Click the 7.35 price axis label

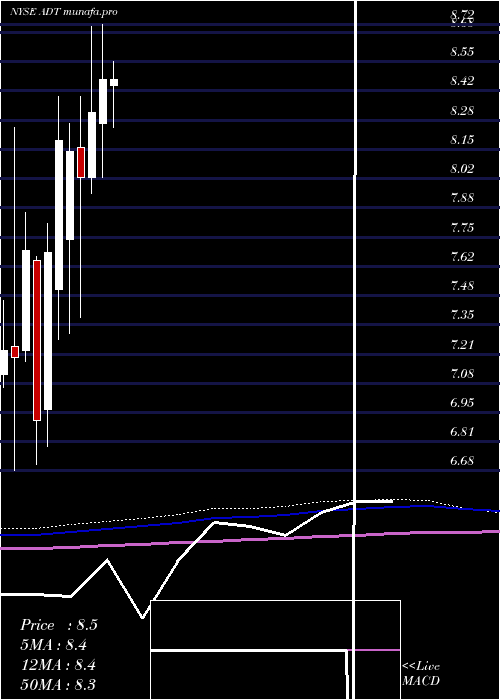tap(462, 316)
